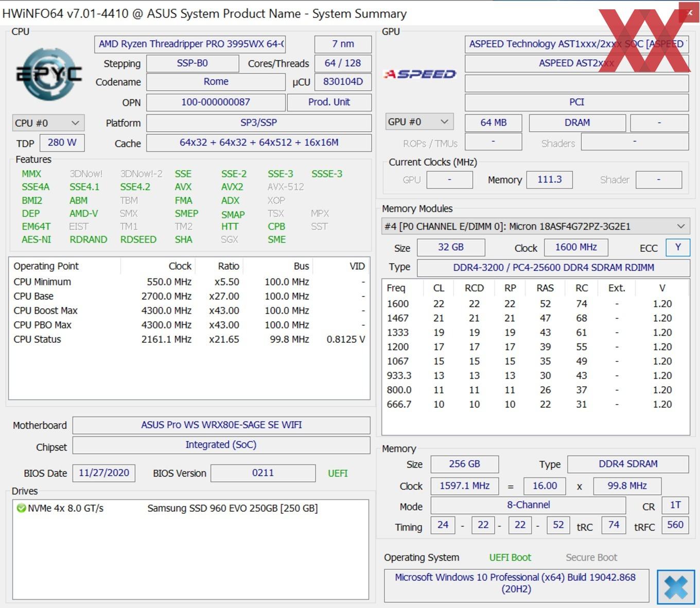Image resolution: width=700 pixels, height=608 pixels.
Task: Click the cache size field
Action: (x=259, y=143)
